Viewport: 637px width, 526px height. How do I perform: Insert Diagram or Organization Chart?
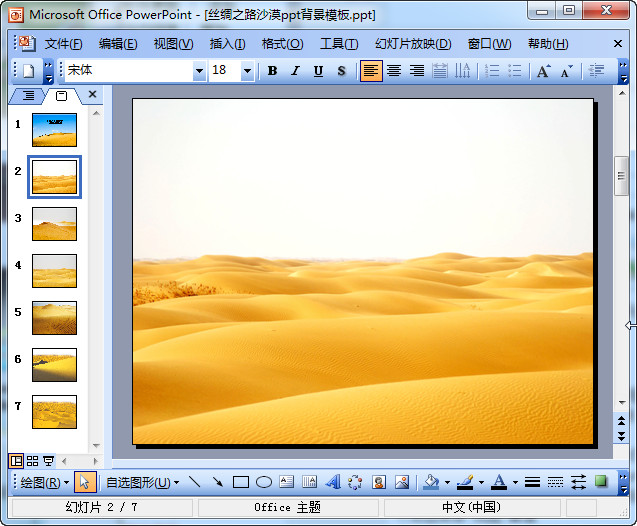coord(355,483)
